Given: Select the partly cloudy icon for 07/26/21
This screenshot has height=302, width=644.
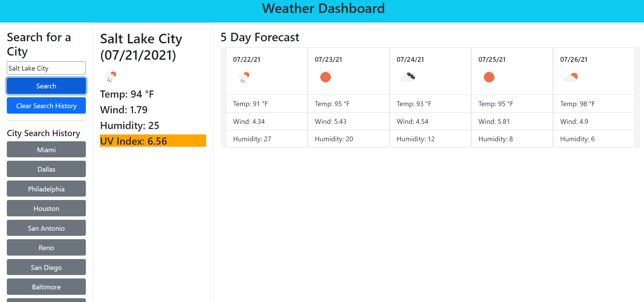Looking at the screenshot, I should click(x=571, y=77).
